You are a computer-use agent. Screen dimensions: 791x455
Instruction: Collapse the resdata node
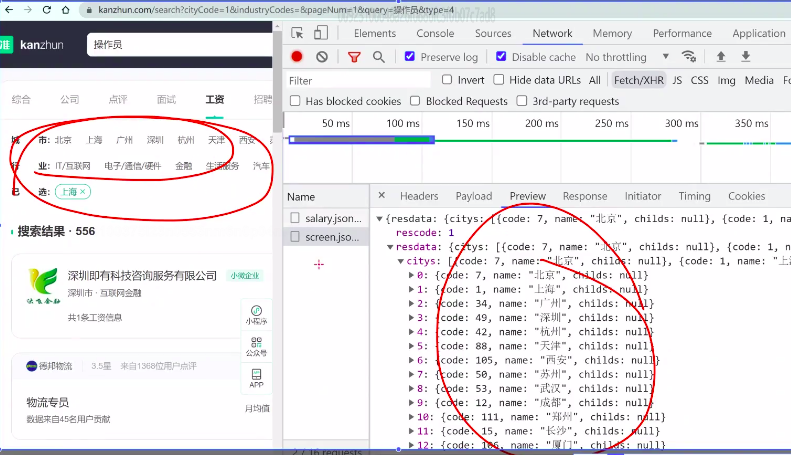[390, 247]
